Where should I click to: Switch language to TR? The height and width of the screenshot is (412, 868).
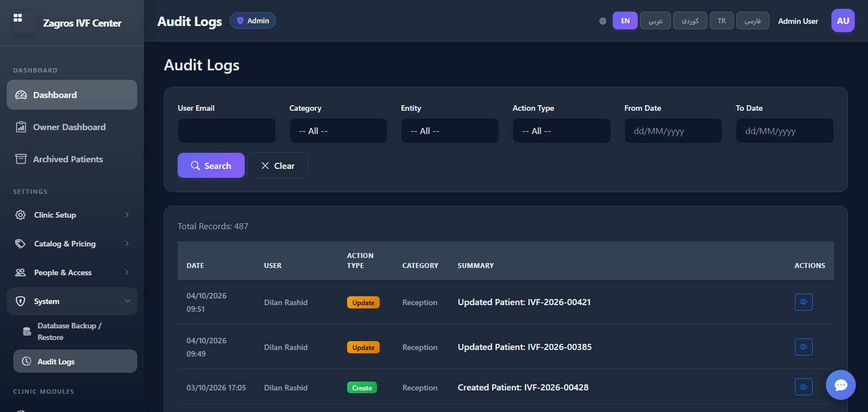pyautogui.click(x=722, y=21)
